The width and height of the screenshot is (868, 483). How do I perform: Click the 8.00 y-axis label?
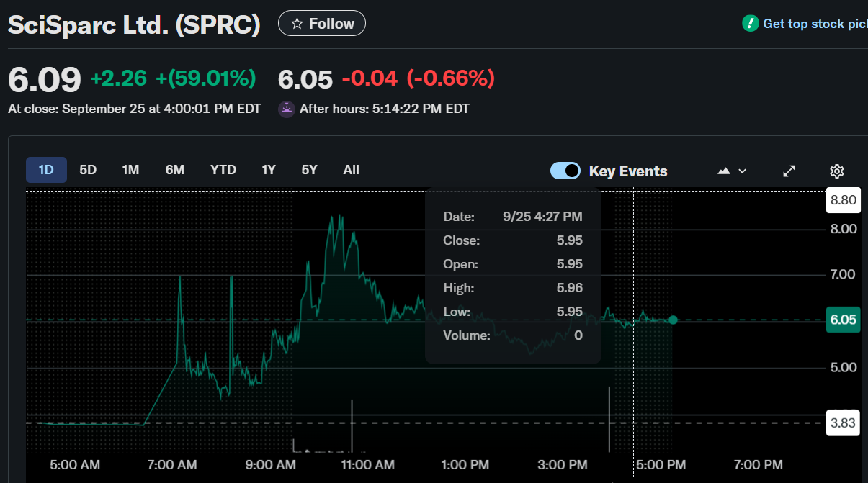point(844,229)
